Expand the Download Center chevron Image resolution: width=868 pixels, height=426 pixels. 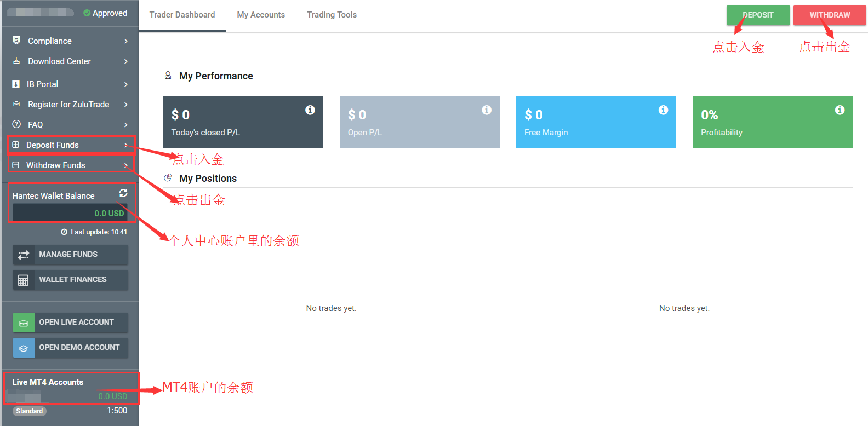tap(126, 61)
